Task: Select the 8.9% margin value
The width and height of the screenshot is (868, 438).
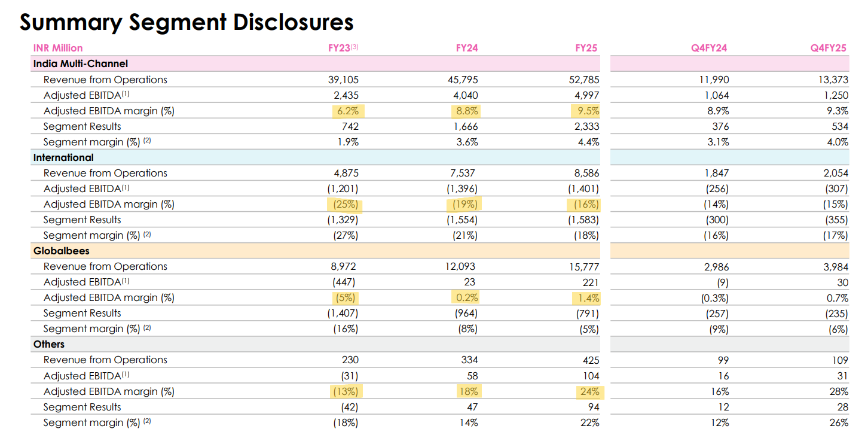Action: 718,111
